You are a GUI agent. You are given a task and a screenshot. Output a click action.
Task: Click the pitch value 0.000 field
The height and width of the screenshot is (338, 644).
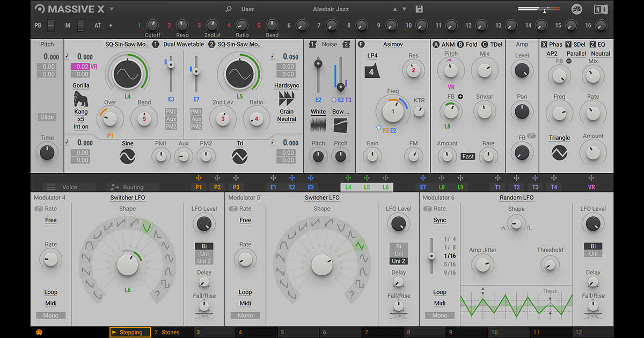pyautogui.click(x=51, y=57)
